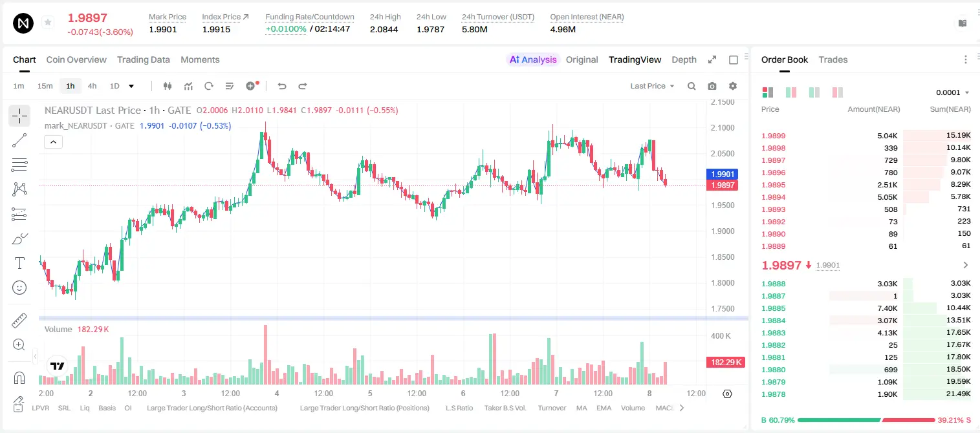Image resolution: width=980 pixels, height=433 pixels.
Task: Open the Coin Overview tab
Action: [x=76, y=59]
